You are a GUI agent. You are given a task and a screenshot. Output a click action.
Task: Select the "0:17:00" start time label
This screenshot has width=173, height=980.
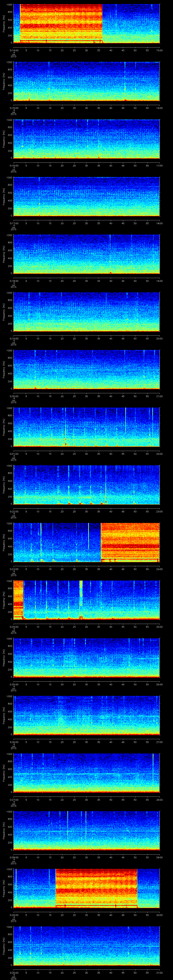pos(14,223)
